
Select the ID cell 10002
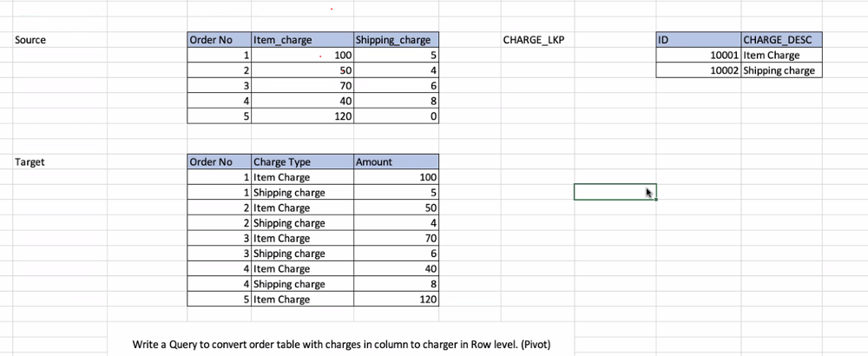pos(699,70)
